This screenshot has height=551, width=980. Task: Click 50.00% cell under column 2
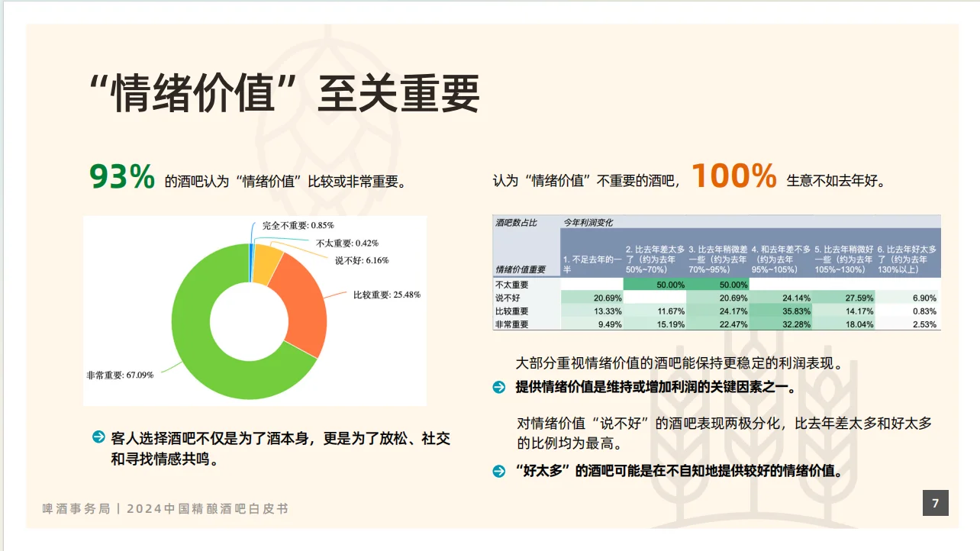click(x=655, y=285)
